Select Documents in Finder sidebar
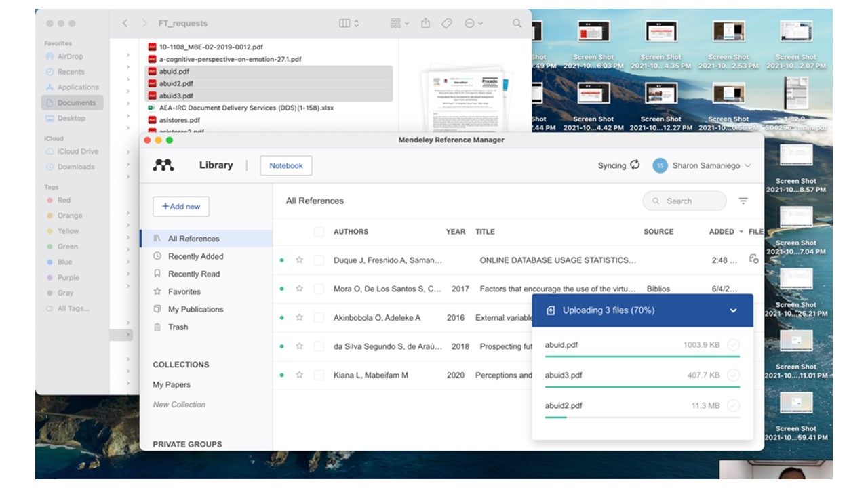868x488 pixels. coord(72,102)
